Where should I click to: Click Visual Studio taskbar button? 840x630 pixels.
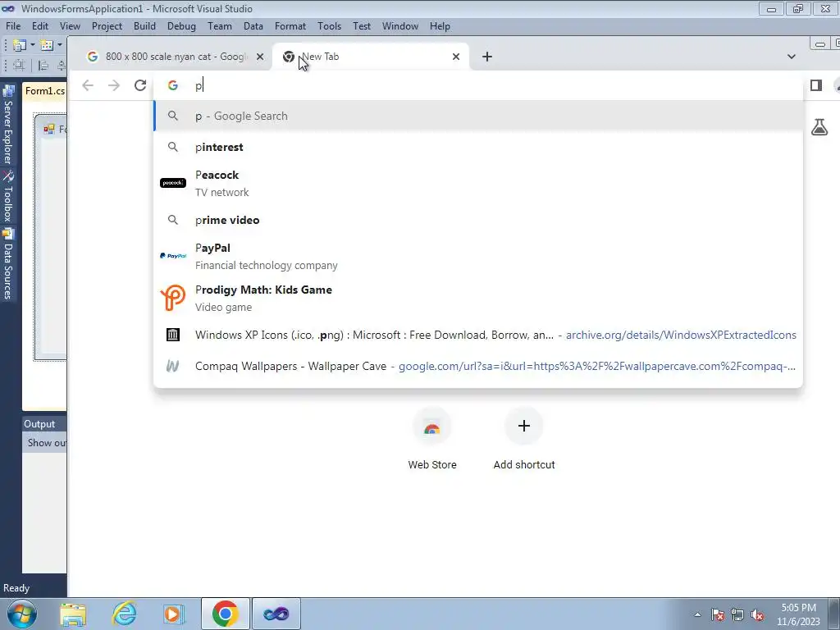(x=276, y=614)
